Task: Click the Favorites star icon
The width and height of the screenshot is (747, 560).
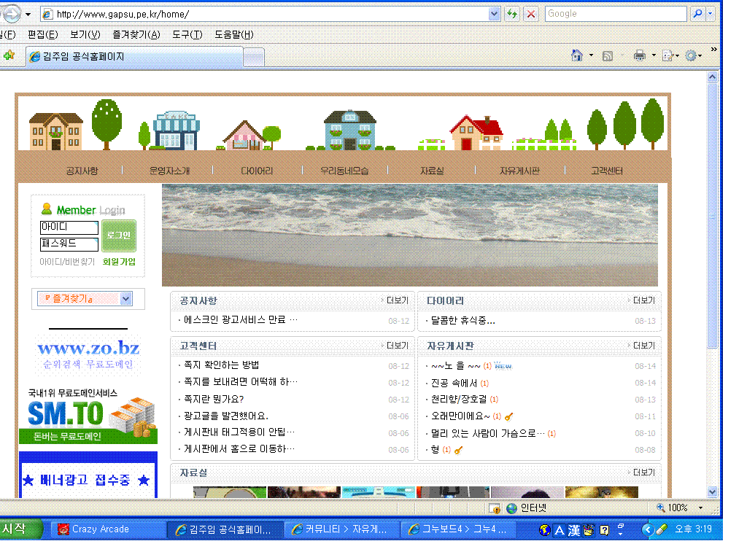Action: pyautogui.click(x=9, y=55)
